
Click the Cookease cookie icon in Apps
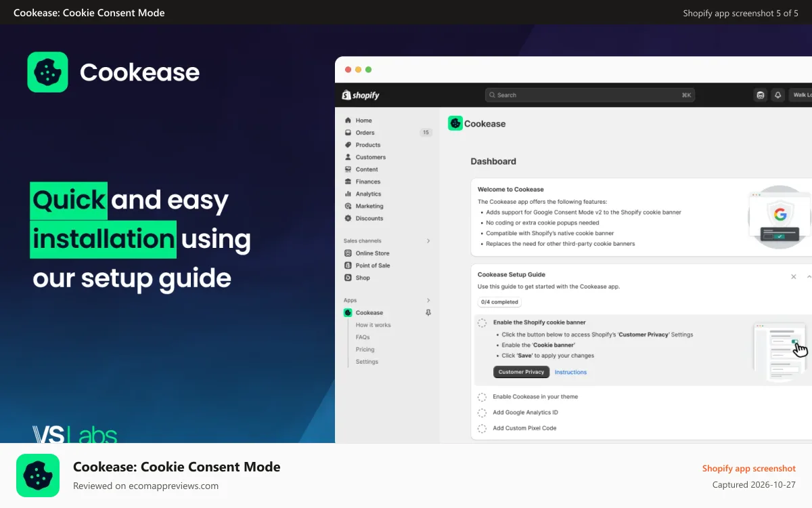[x=348, y=313]
